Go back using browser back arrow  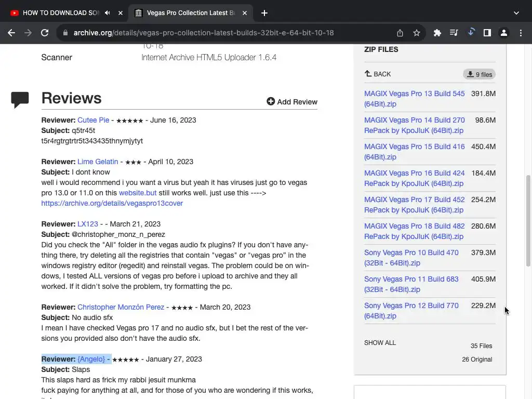click(11, 33)
